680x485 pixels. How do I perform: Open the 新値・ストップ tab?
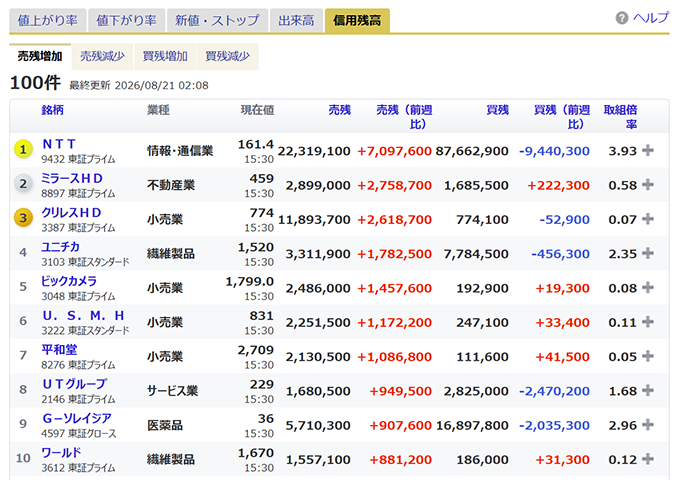coord(217,20)
